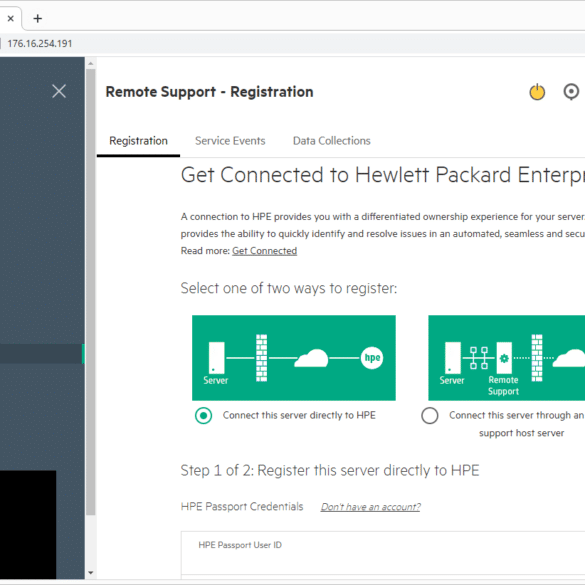Close the navigation sidebar with the X icon
The image size is (585, 585).
[x=59, y=91]
